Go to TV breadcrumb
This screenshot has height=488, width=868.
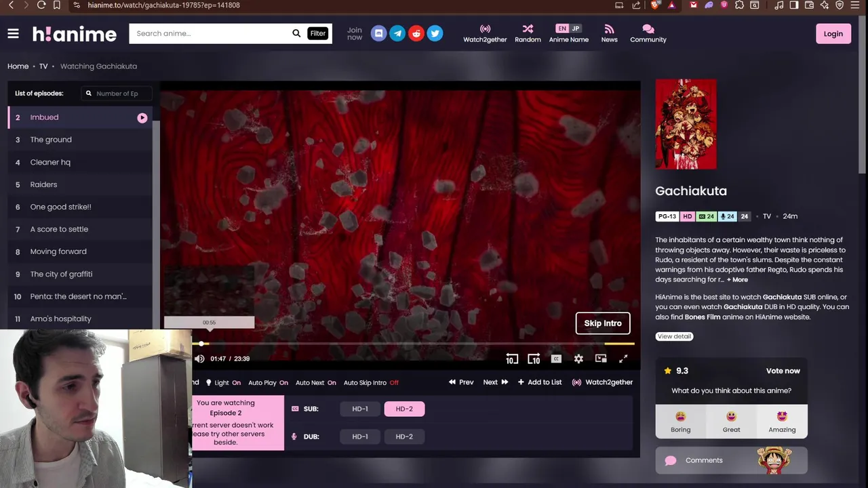43,66
